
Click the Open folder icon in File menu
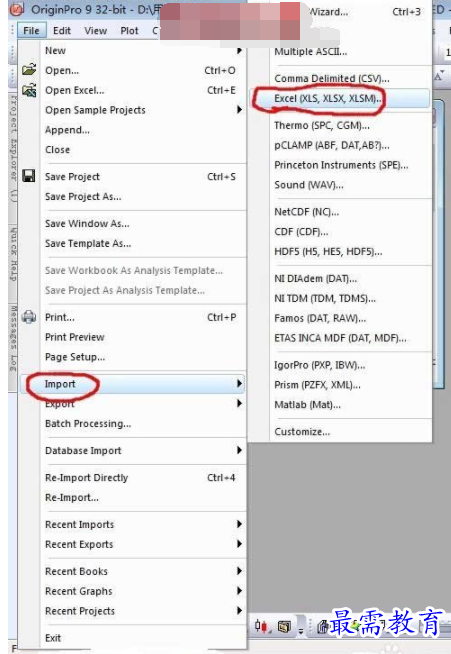(29, 69)
